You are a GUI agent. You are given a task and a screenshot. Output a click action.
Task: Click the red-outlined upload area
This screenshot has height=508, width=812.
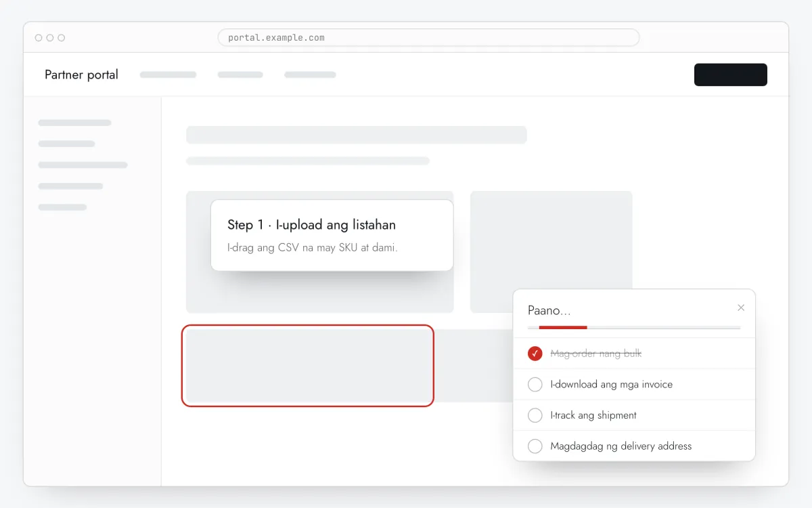[307, 366]
